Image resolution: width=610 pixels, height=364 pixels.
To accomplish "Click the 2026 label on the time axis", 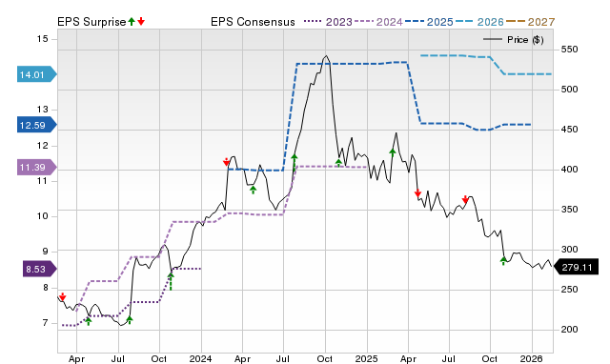I will tap(532, 358).
